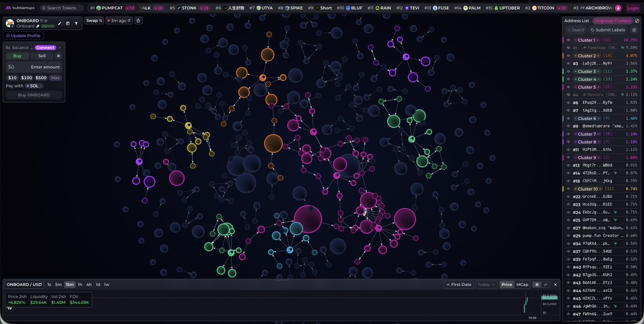Click the pencil edit icon
This screenshot has height=324, width=644.
[60, 24]
